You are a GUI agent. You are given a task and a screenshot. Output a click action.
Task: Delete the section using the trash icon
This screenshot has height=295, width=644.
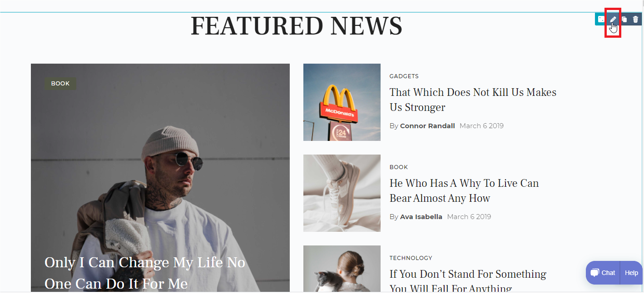click(635, 19)
